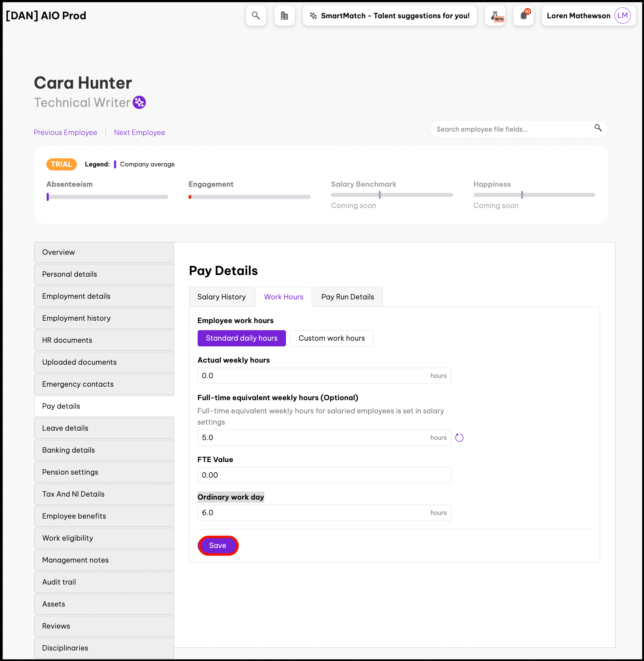Open the Salary History tab
The width and height of the screenshot is (644, 661).
point(222,297)
